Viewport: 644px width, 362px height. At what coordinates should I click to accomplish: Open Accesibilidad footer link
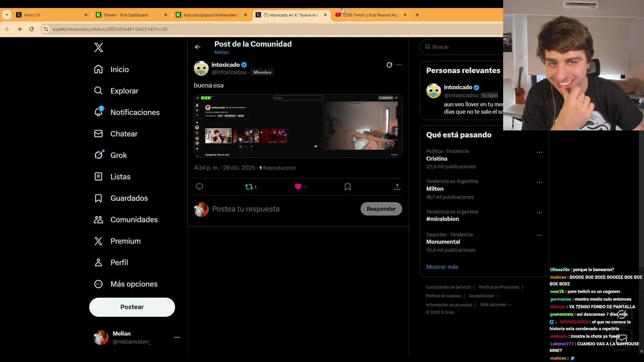481,296
